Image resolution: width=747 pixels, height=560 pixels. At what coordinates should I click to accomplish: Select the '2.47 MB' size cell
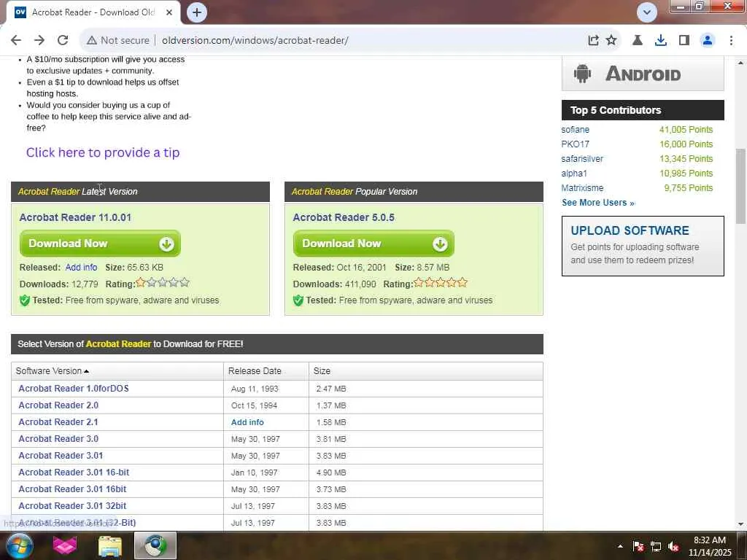331,389
